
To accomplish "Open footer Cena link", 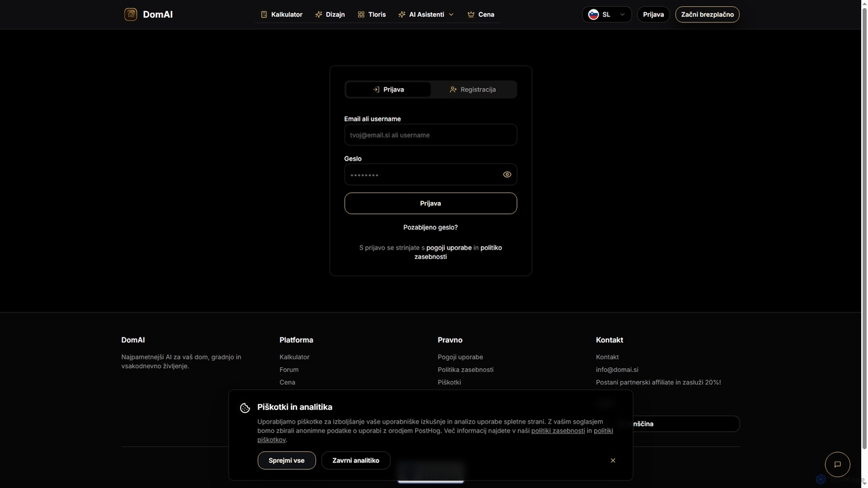I will pos(288,382).
